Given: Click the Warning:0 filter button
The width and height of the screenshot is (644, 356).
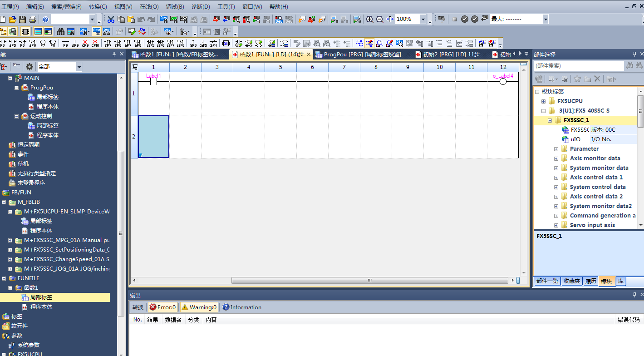Looking at the screenshot, I should click(x=199, y=307).
